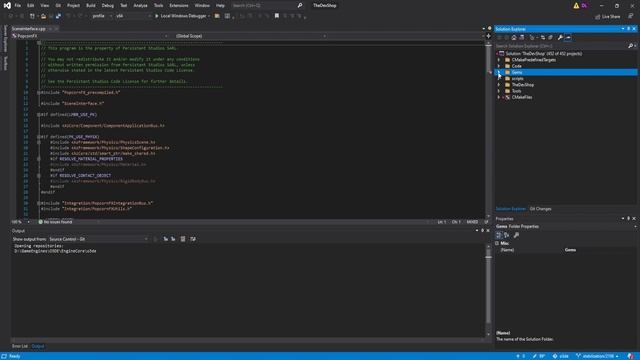Click the Alphabetical sort icon in Properties
Screen dimensions: 640x360
[x=507, y=235]
